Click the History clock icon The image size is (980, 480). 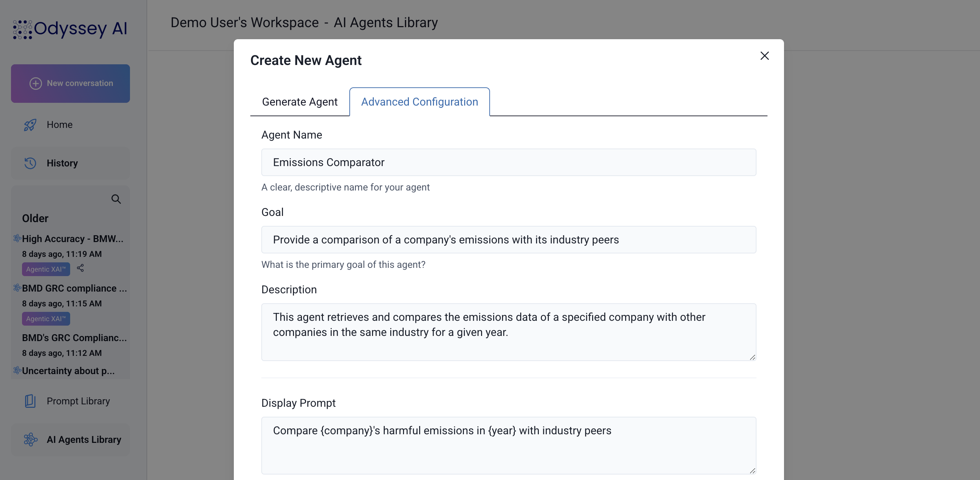tap(30, 163)
